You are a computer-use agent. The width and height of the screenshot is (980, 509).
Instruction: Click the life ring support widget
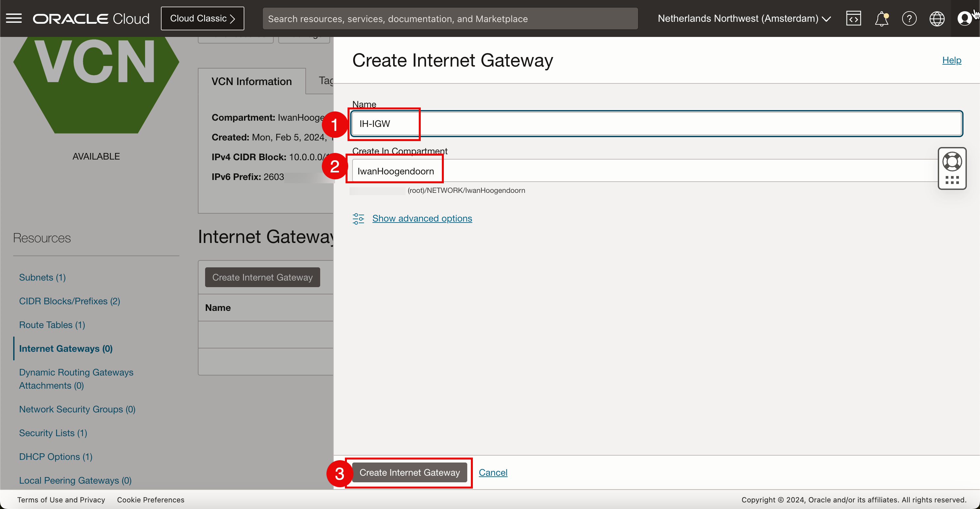pyautogui.click(x=952, y=162)
